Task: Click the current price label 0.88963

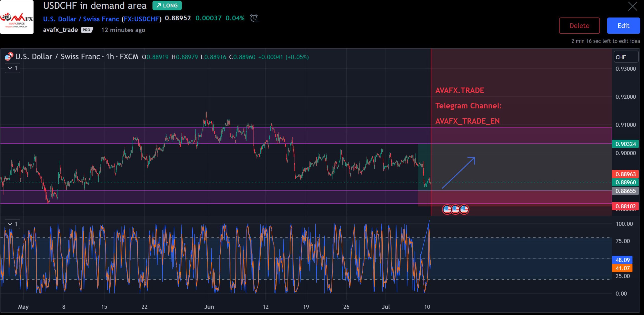Action: pos(626,174)
